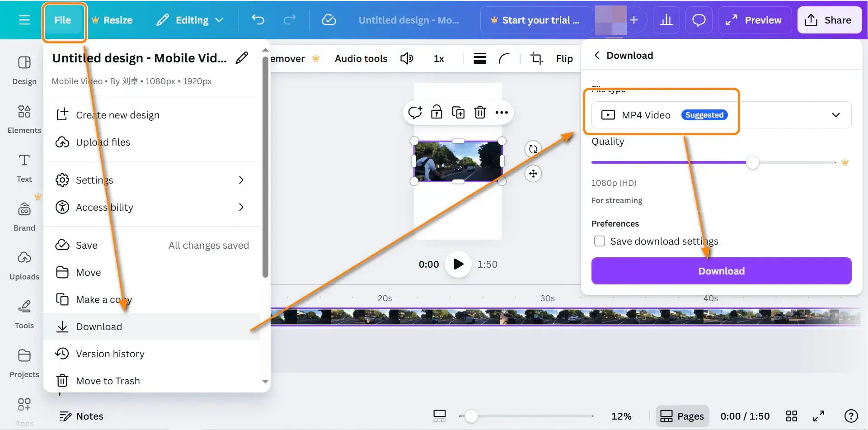Adjust the Quality slider
Viewport: 868px width, 430px height.
[x=753, y=162]
